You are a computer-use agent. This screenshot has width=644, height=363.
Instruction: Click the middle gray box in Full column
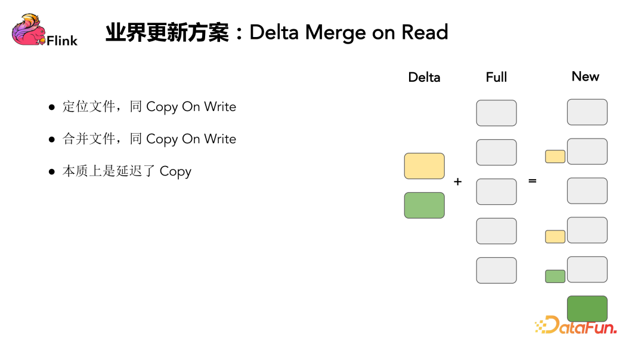[497, 192]
